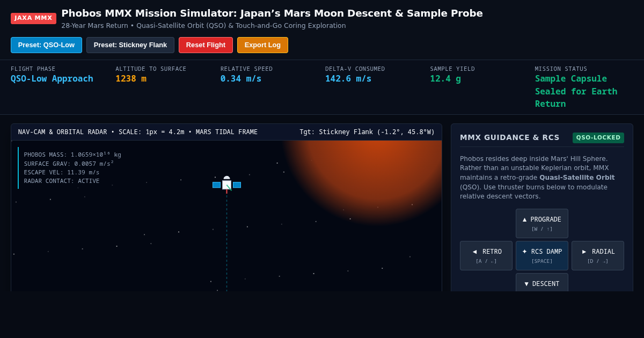Click the Phobos MMX Mission Simulator title
Screen dimensions: 644x338
click(x=272, y=13)
